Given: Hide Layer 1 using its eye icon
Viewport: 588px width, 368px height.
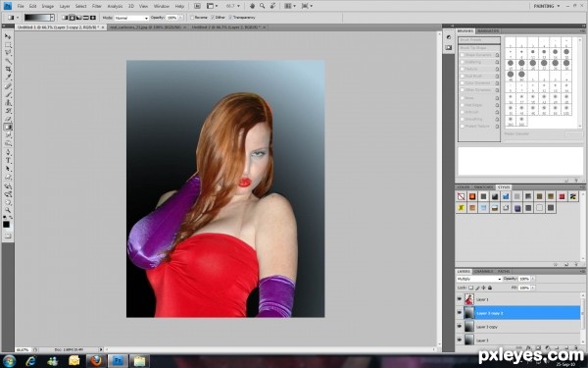Looking at the screenshot, I should 460,299.
